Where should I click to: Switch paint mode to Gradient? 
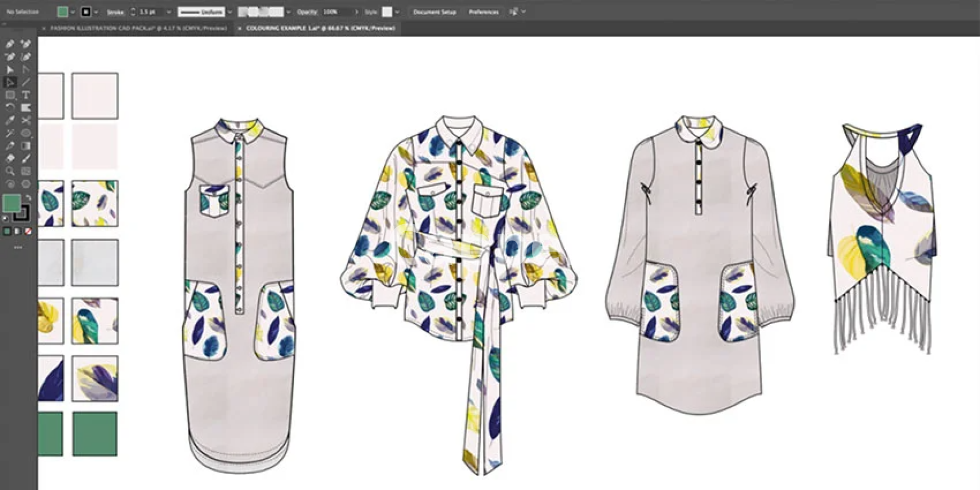tap(18, 232)
